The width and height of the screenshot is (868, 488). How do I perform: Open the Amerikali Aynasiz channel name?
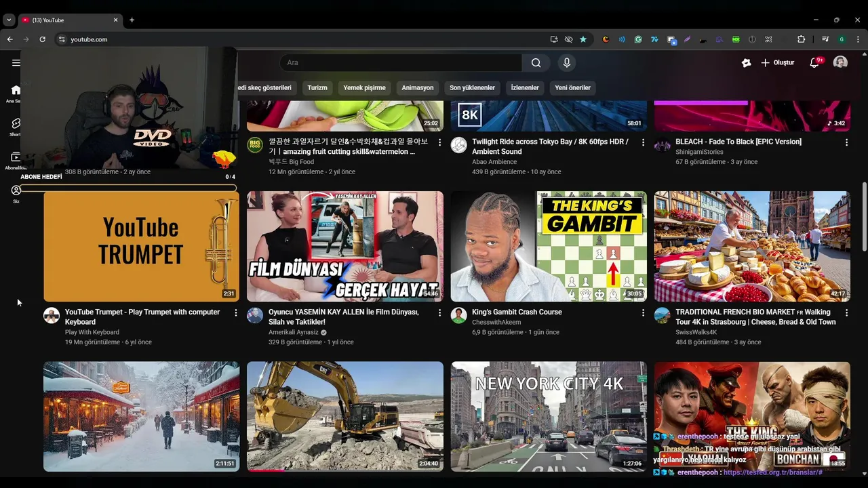294,332
